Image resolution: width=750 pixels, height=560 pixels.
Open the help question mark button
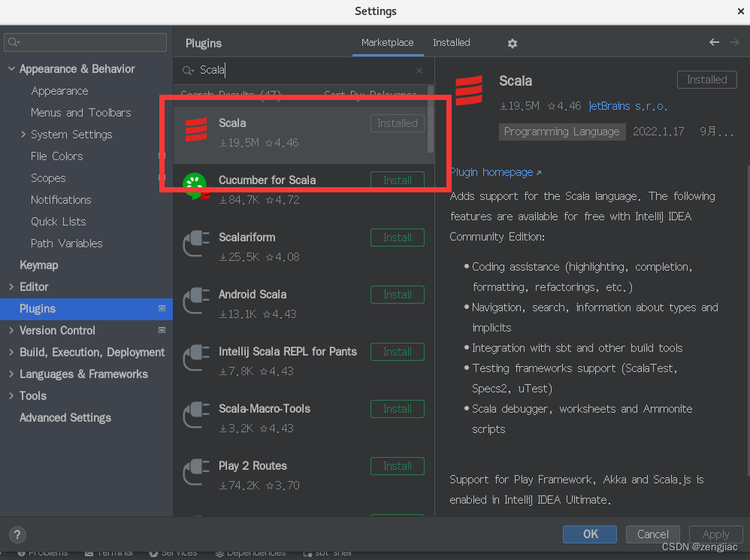17,534
